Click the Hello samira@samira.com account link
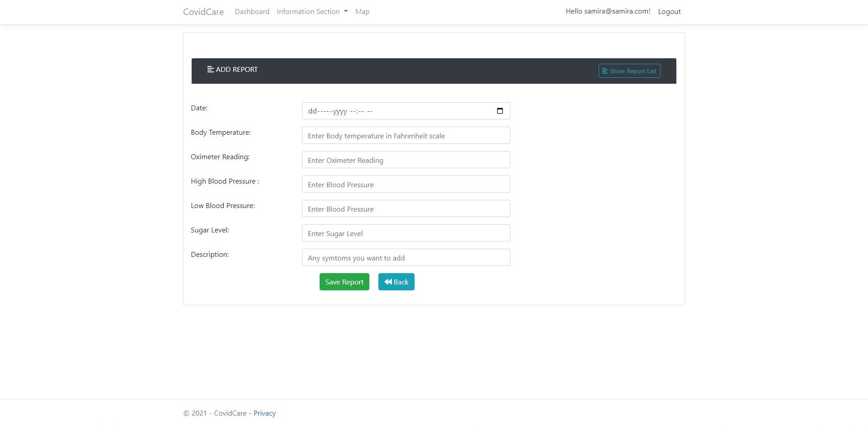Image resolution: width=868 pixels, height=426 pixels. coord(608,11)
